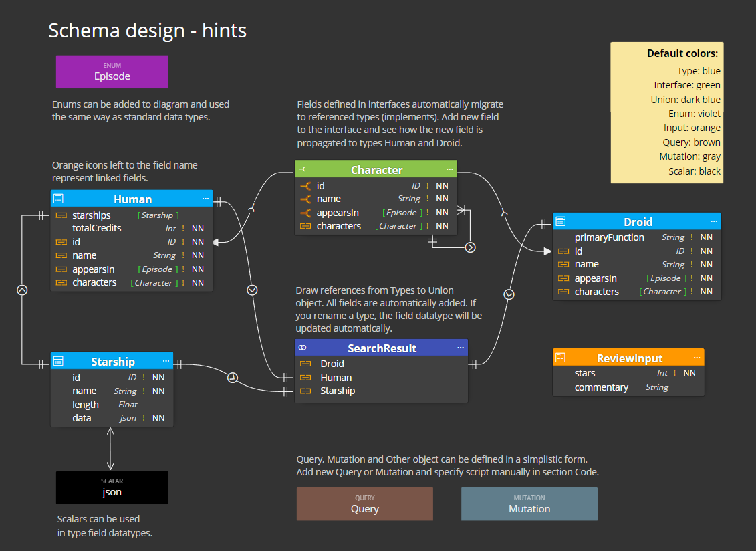The image size is (756, 551).
Task: Select the totalCredits field in Human
Action: (x=132, y=228)
